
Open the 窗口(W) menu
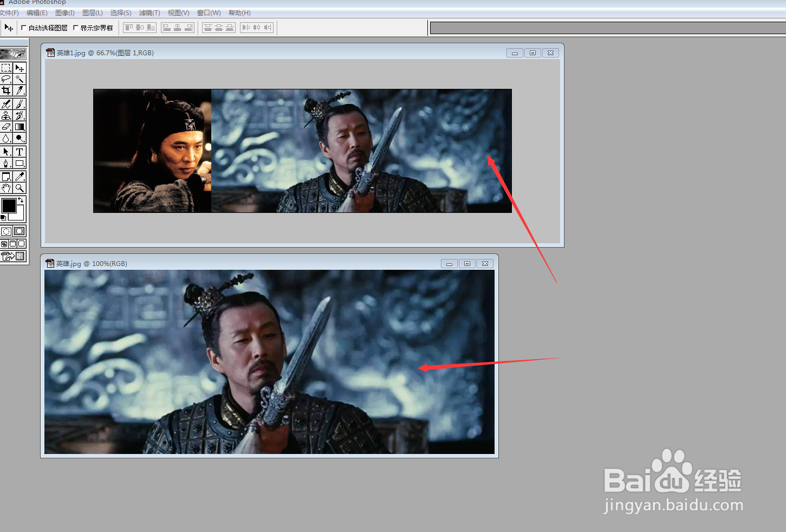pos(209,13)
